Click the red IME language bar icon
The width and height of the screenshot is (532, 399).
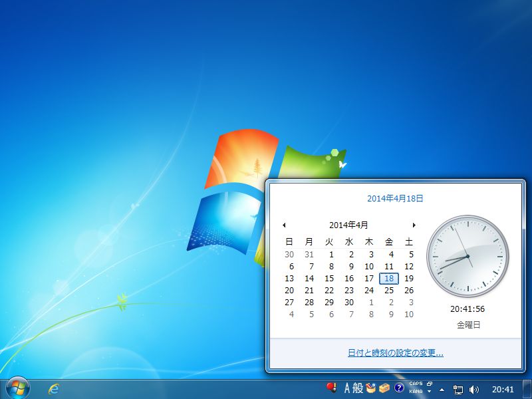coord(331,388)
